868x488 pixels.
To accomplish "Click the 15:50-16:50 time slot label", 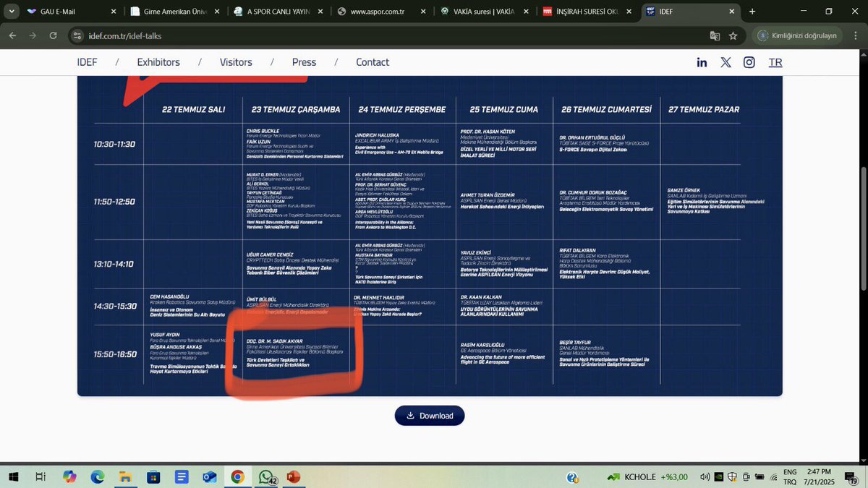I will [114, 354].
